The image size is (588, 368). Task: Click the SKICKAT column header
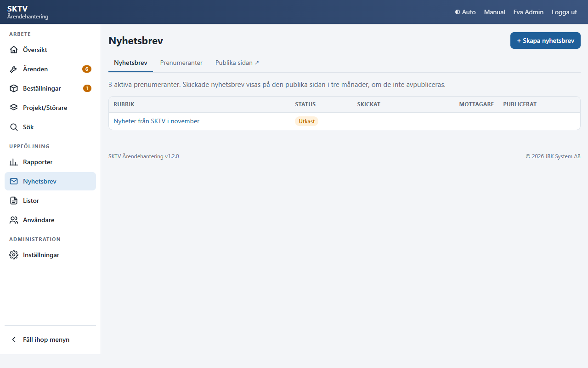click(x=369, y=104)
